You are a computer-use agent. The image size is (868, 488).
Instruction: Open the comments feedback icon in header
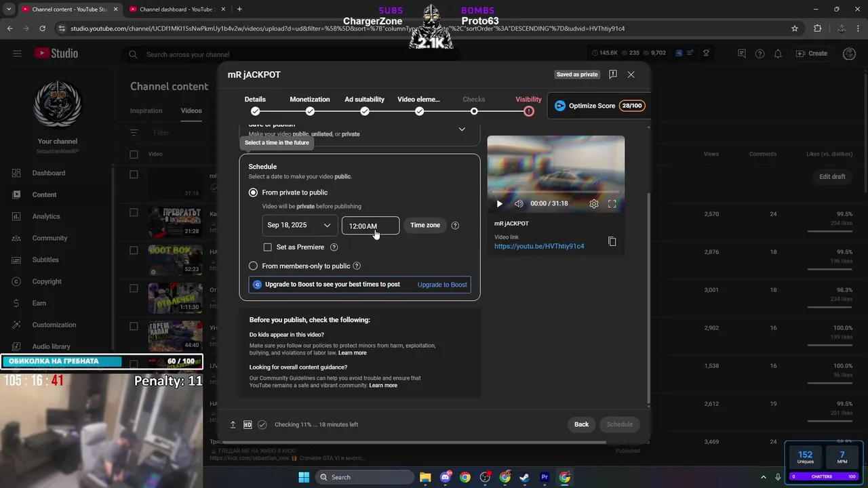pyautogui.click(x=741, y=54)
